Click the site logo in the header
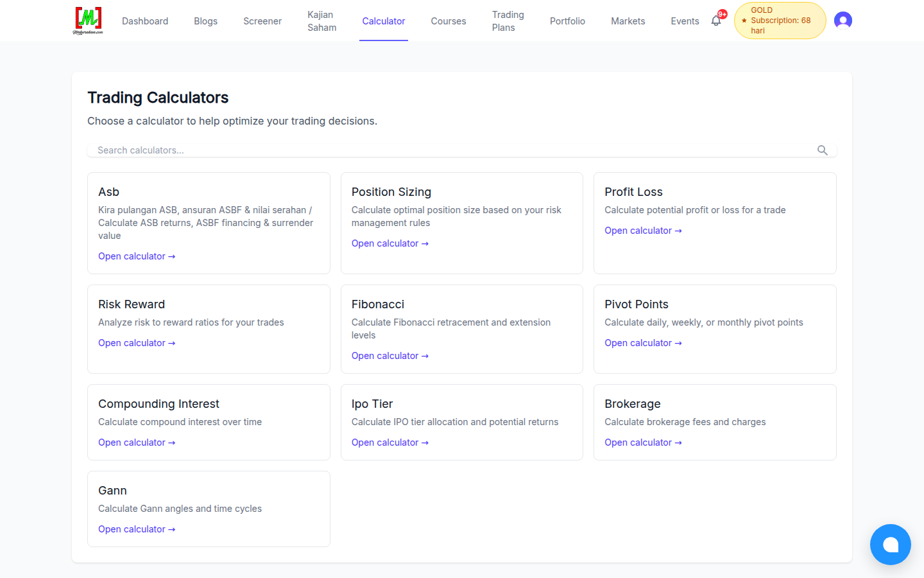This screenshot has height=578, width=924. pos(88,21)
